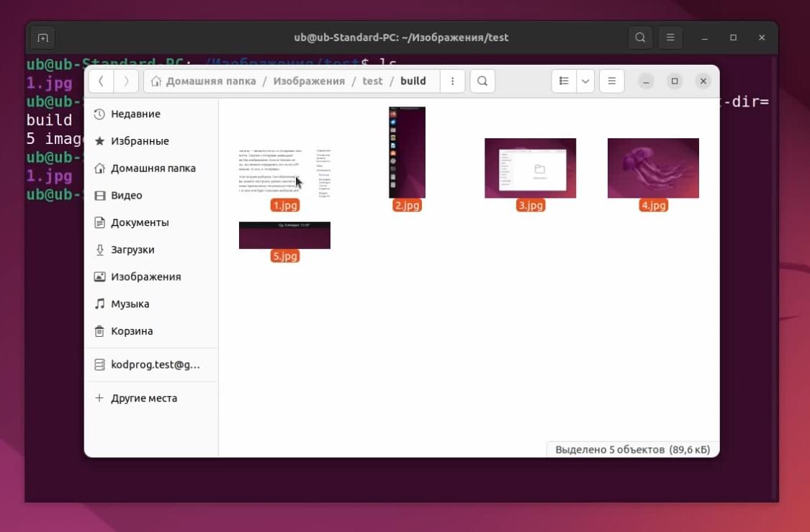Open Музыка in the sidebar
810x532 pixels.
click(151, 305)
